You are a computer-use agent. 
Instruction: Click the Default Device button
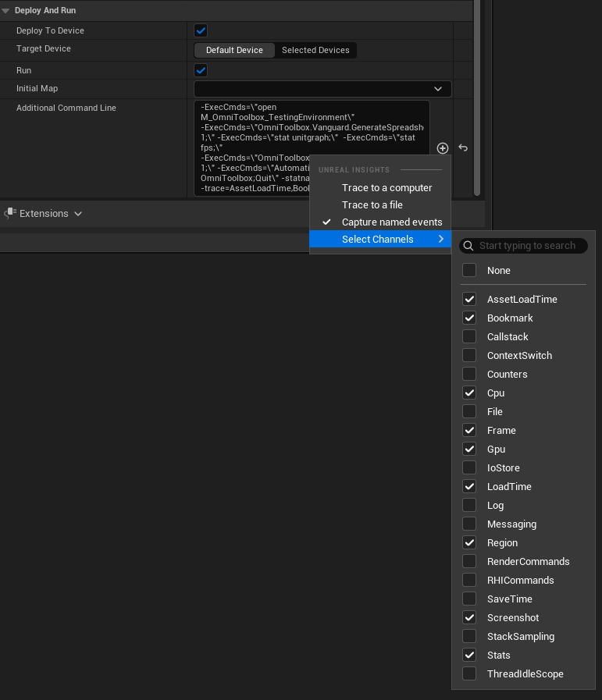[x=234, y=50]
